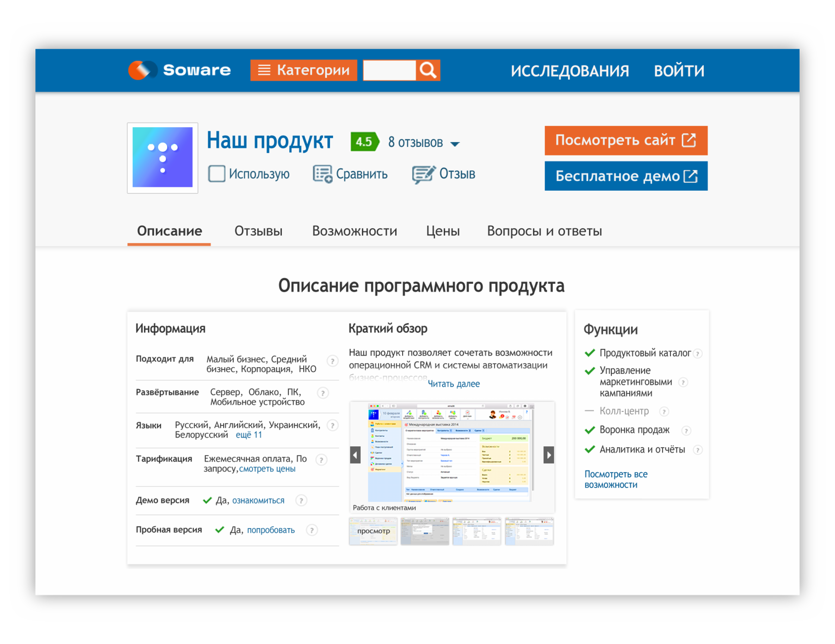Screen dimensions: 835x644
Task: Open the Категории menu
Action: (304, 71)
